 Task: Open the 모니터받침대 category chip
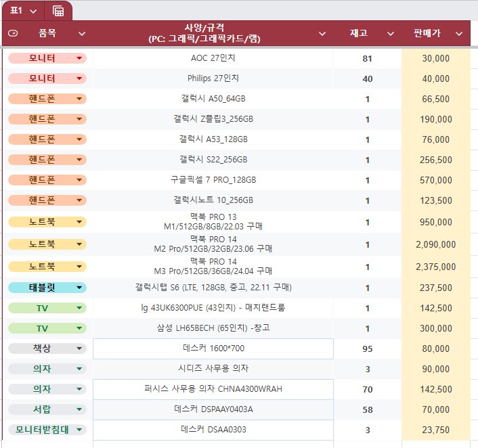[x=47, y=430]
